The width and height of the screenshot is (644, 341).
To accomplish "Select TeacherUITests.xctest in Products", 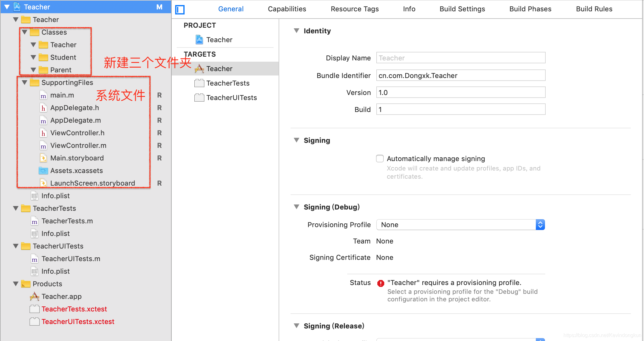I will pyautogui.click(x=78, y=321).
